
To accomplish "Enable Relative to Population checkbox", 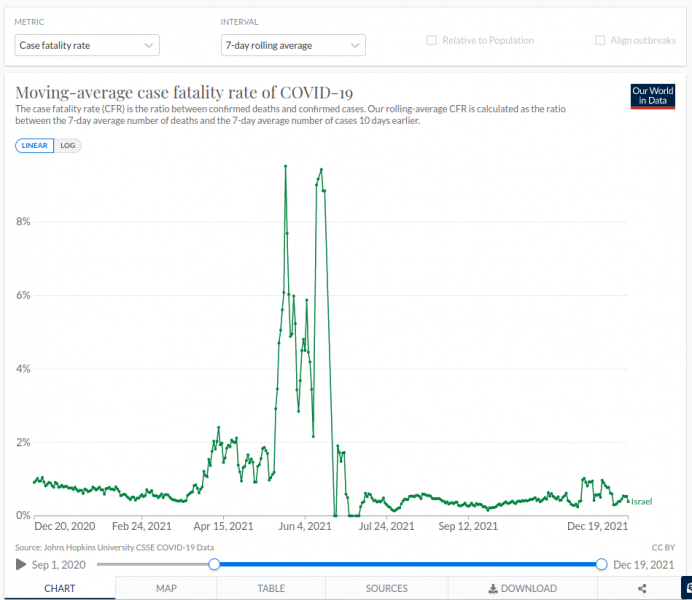I will click(x=432, y=41).
